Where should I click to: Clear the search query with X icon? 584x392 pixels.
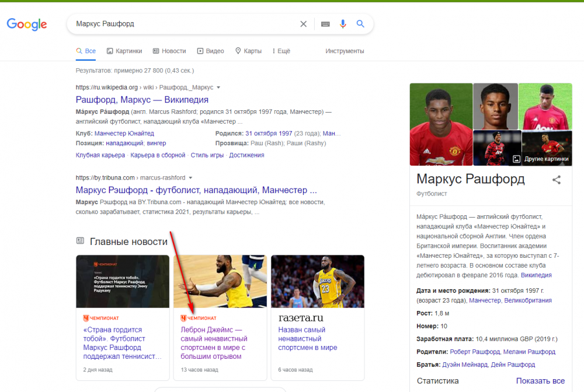pyautogui.click(x=303, y=24)
